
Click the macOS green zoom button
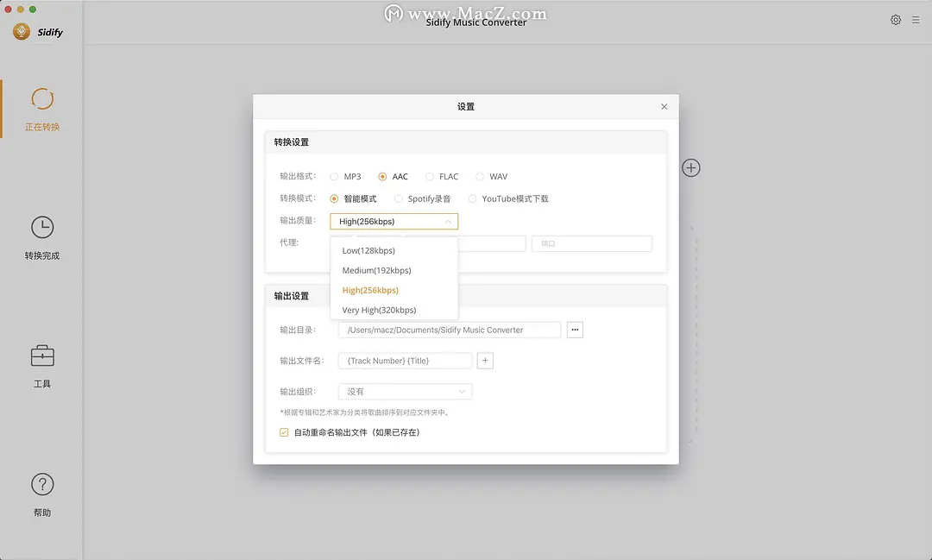click(33, 9)
